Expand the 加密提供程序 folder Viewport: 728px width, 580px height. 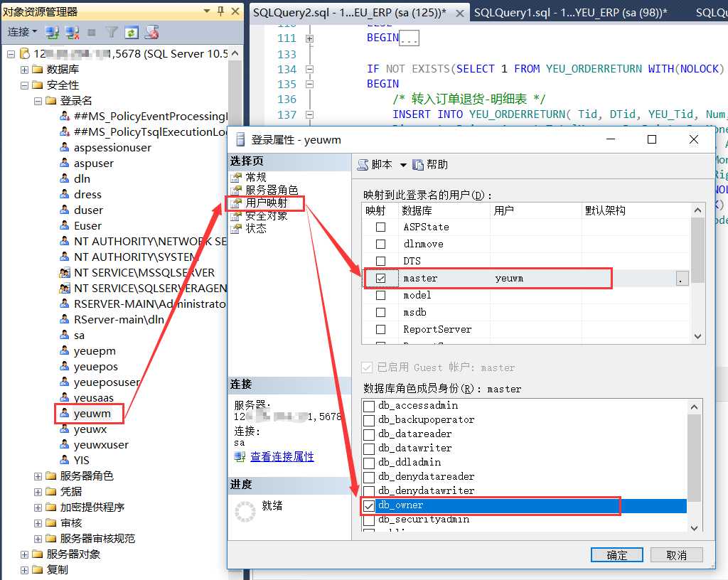pos(38,507)
